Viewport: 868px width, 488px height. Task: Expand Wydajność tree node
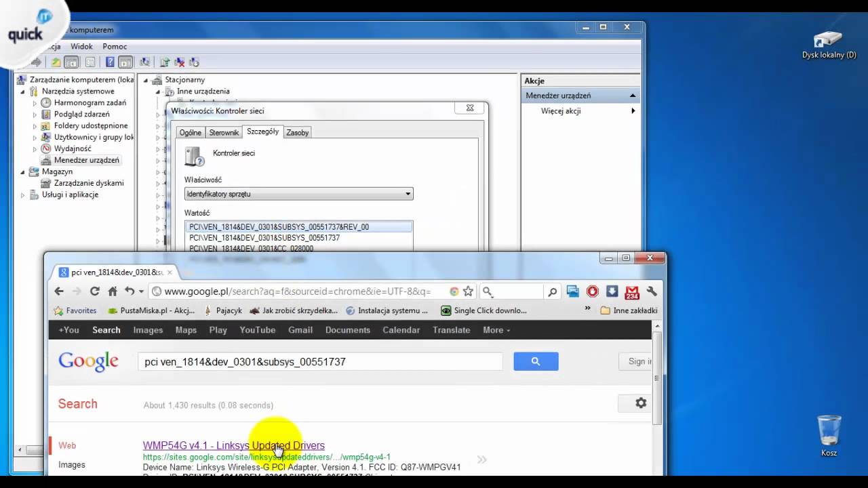tap(35, 148)
